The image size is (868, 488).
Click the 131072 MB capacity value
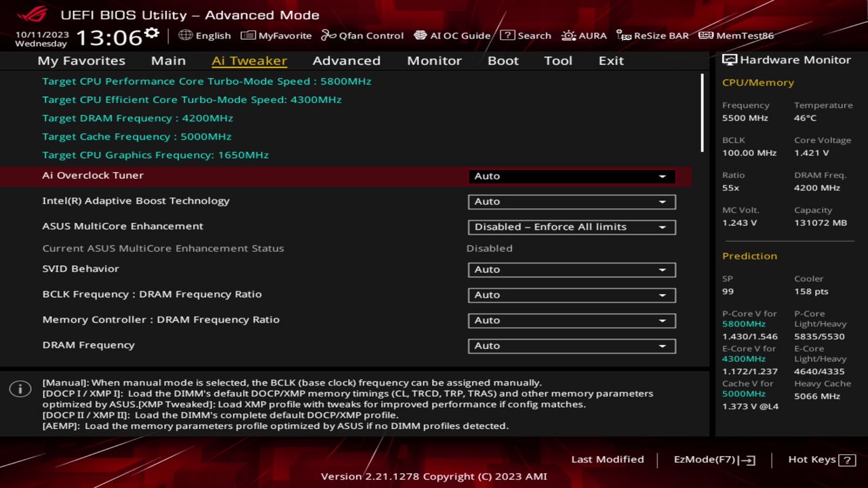click(x=821, y=223)
